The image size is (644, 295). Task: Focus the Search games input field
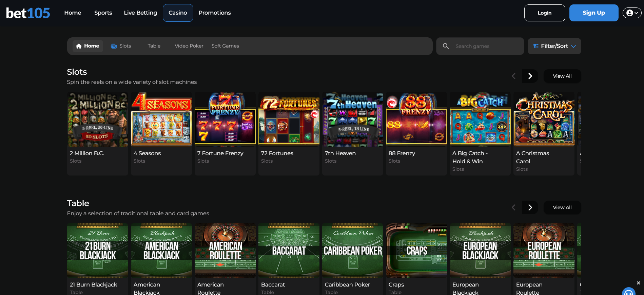click(480, 46)
